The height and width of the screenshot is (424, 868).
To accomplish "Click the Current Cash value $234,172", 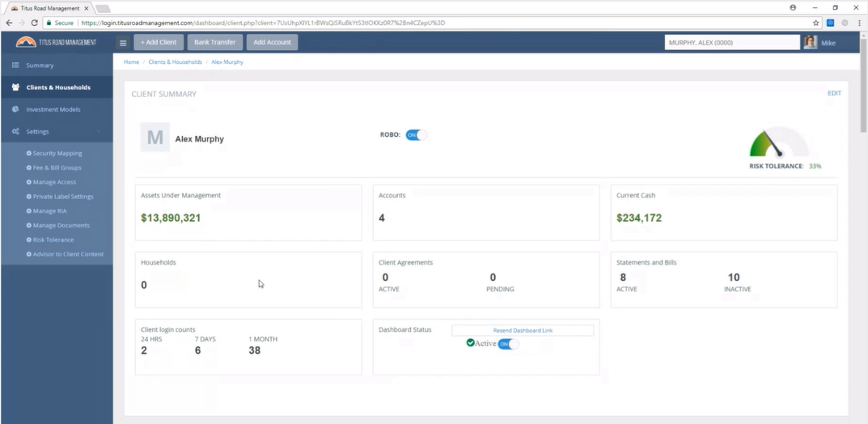I will [x=639, y=218].
